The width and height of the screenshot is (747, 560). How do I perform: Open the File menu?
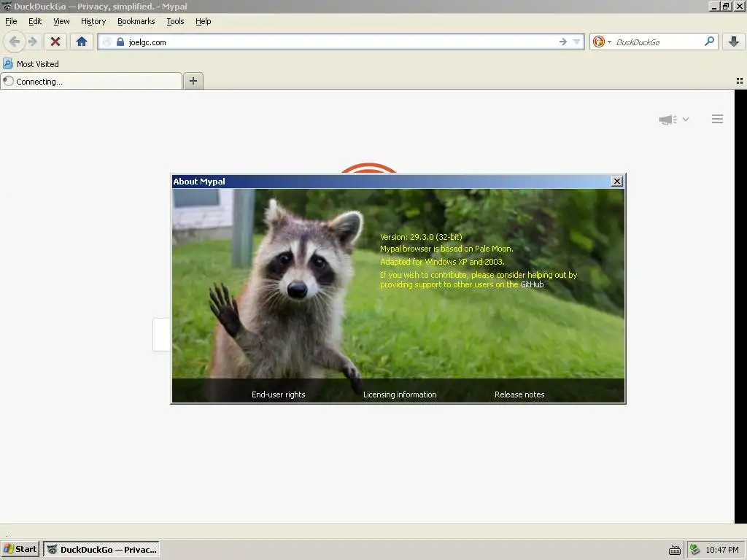11,21
